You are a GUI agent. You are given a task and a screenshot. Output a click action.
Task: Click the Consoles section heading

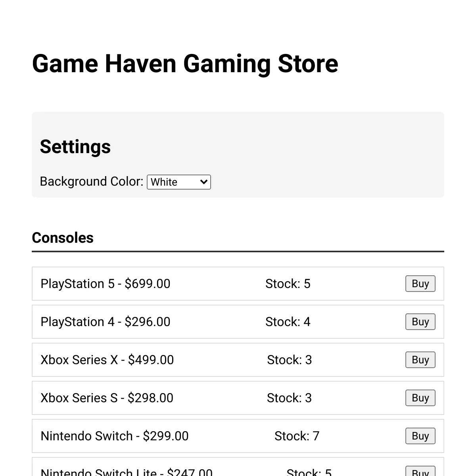point(63,238)
